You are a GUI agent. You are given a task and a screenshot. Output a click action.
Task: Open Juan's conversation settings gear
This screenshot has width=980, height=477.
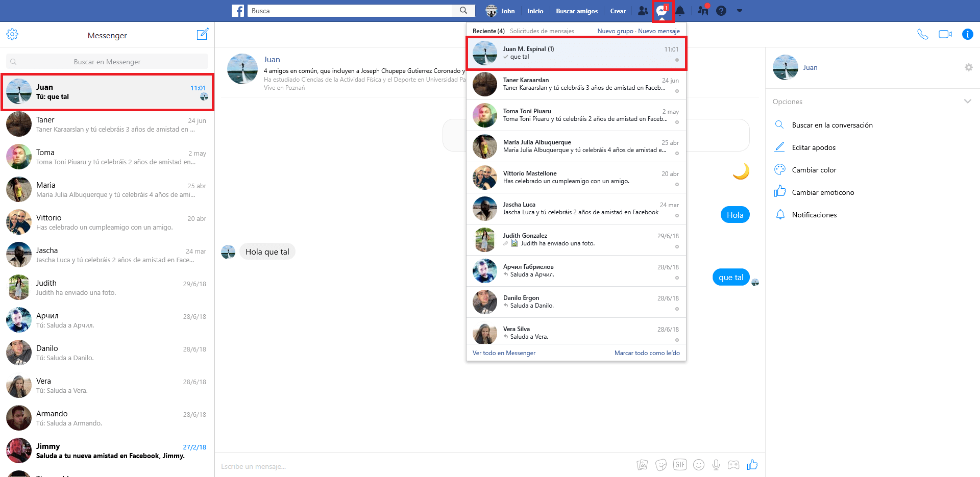click(x=968, y=67)
